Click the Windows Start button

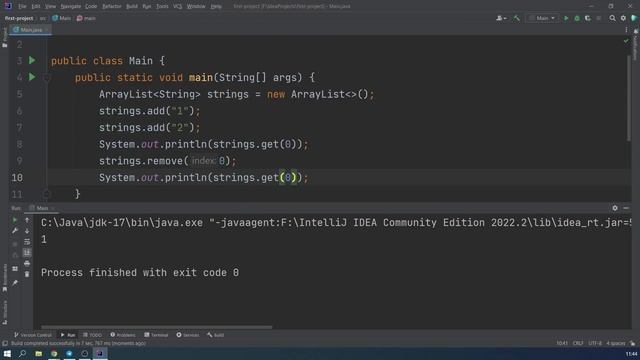(7, 353)
